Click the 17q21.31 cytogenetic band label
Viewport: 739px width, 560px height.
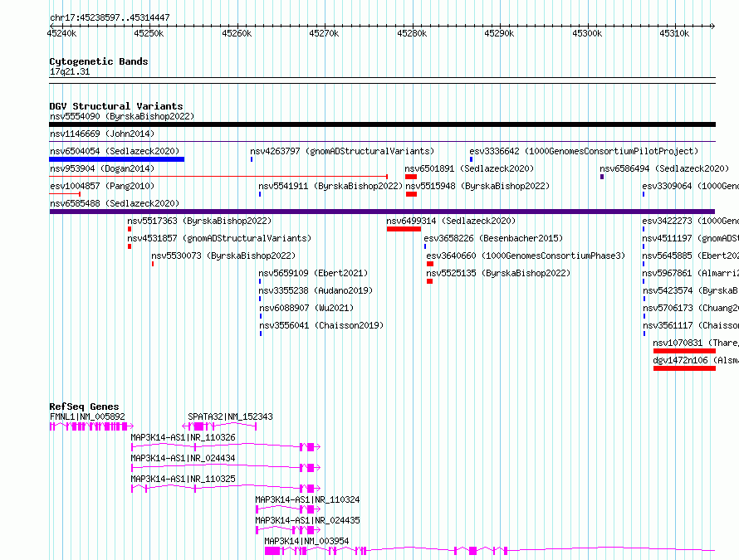(x=70, y=72)
